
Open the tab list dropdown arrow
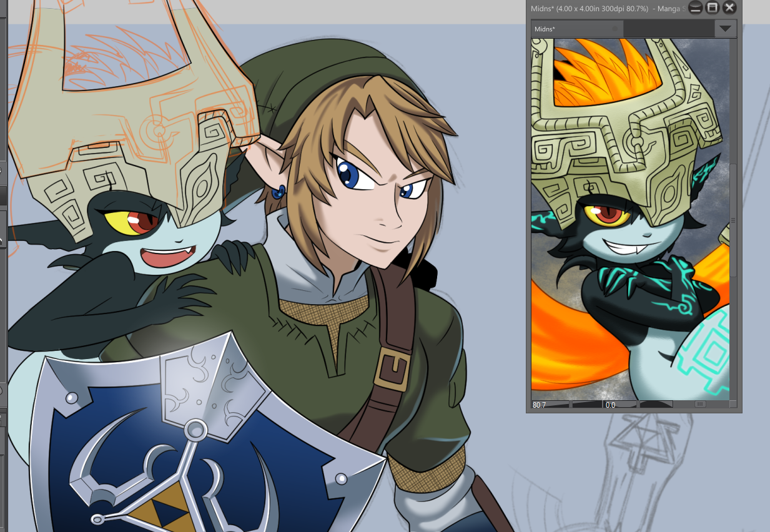click(x=725, y=29)
